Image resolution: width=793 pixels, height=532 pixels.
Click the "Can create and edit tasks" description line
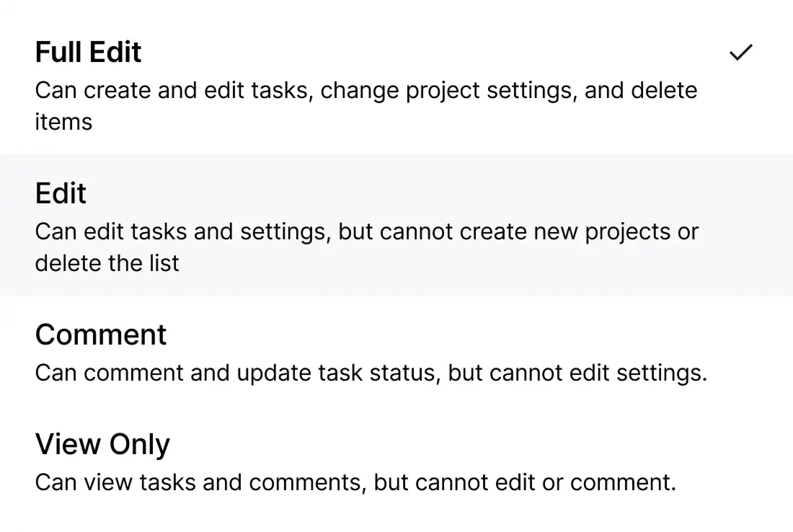(173, 91)
